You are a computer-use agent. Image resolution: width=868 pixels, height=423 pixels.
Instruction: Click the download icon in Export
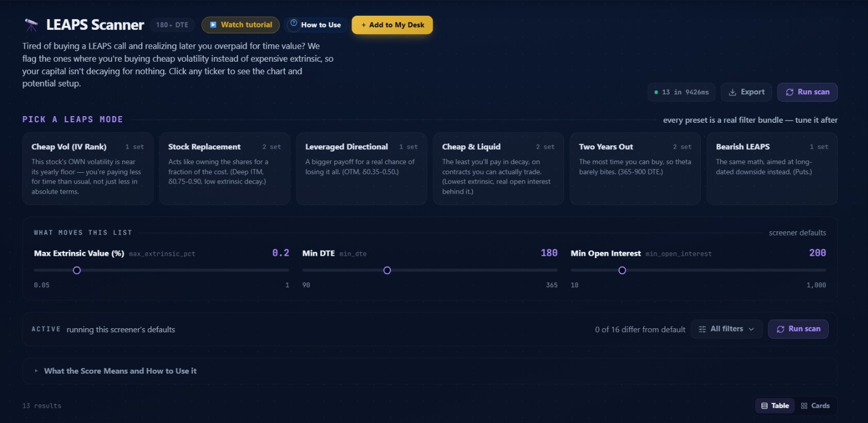point(732,92)
